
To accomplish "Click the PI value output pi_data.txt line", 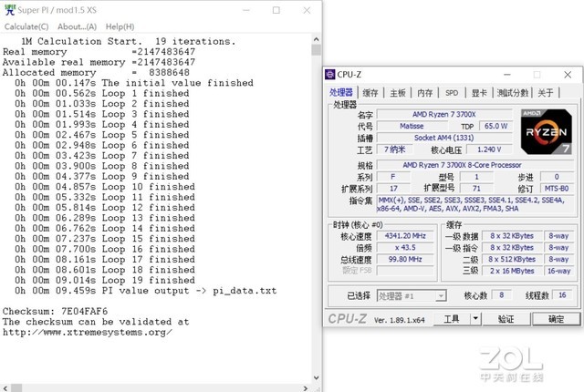I will [x=145, y=291].
